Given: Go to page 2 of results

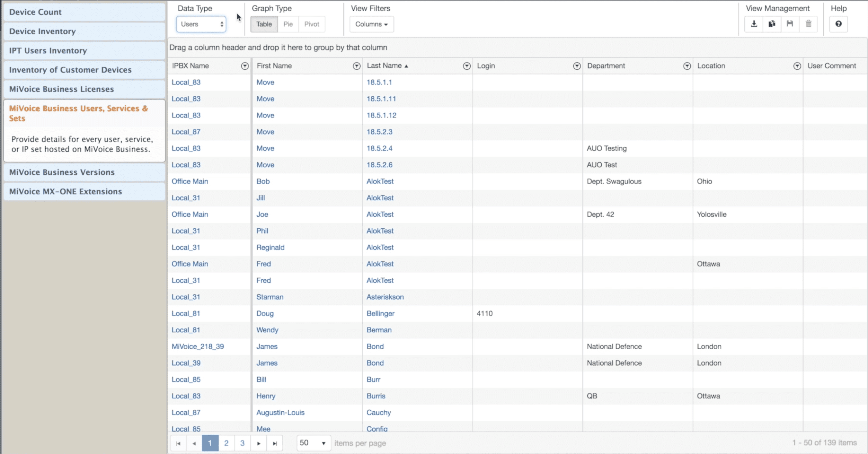Looking at the screenshot, I should 226,443.
